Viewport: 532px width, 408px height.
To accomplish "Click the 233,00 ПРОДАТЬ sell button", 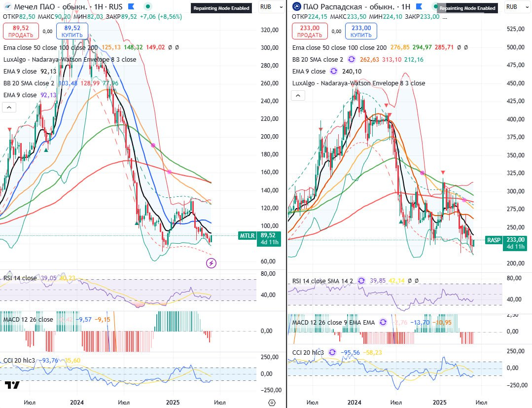I will click(310, 31).
